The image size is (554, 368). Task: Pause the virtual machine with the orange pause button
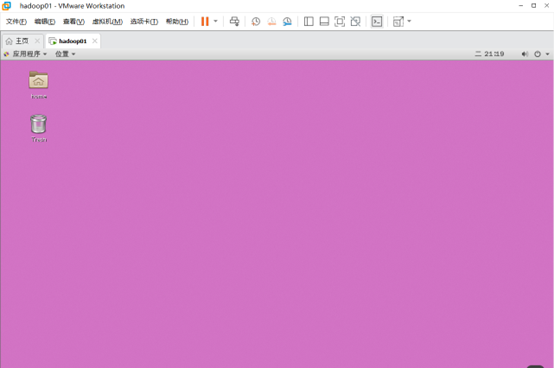[x=205, y=22]
